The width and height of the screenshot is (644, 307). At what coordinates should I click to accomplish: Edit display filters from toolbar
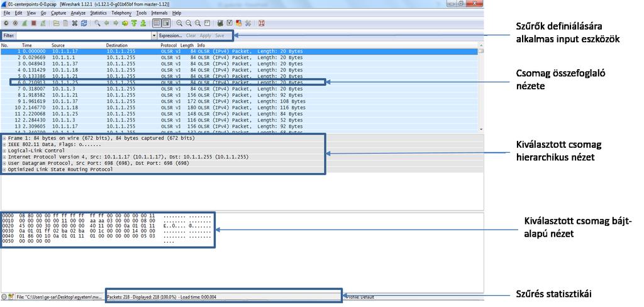tap(229, 23)
